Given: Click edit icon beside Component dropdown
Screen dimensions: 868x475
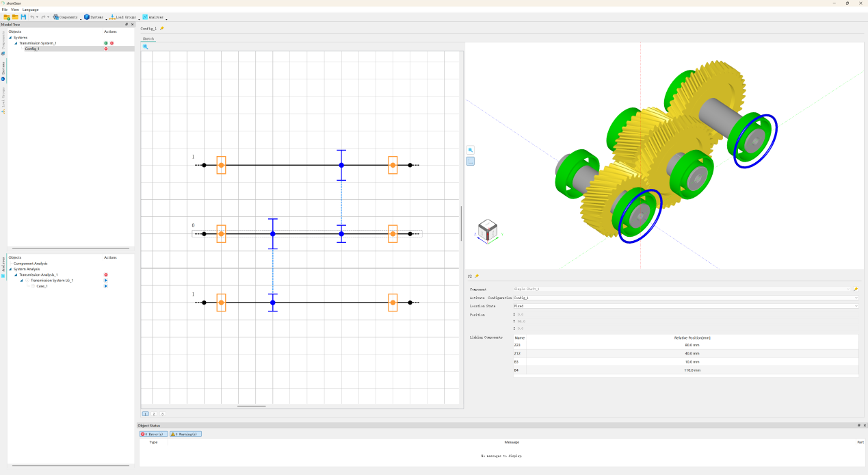Looking at the screenshot, I should 856,289.
